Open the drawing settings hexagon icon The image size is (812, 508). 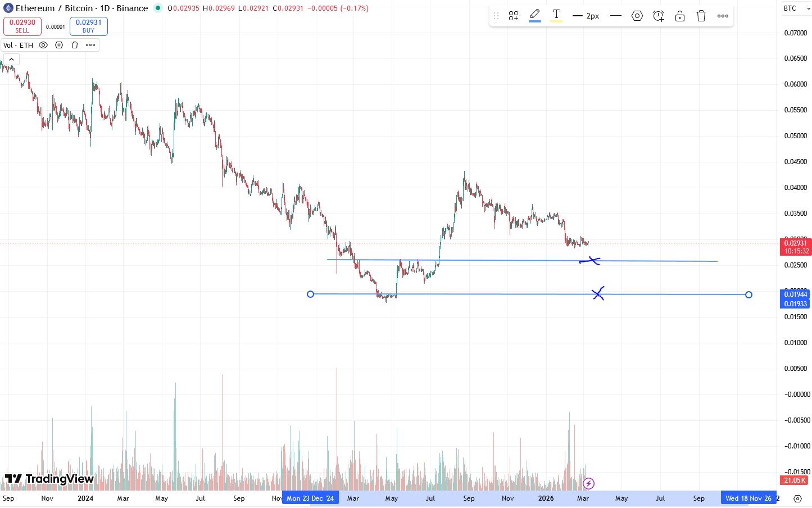pyautogui.click(x=637, y=16)
